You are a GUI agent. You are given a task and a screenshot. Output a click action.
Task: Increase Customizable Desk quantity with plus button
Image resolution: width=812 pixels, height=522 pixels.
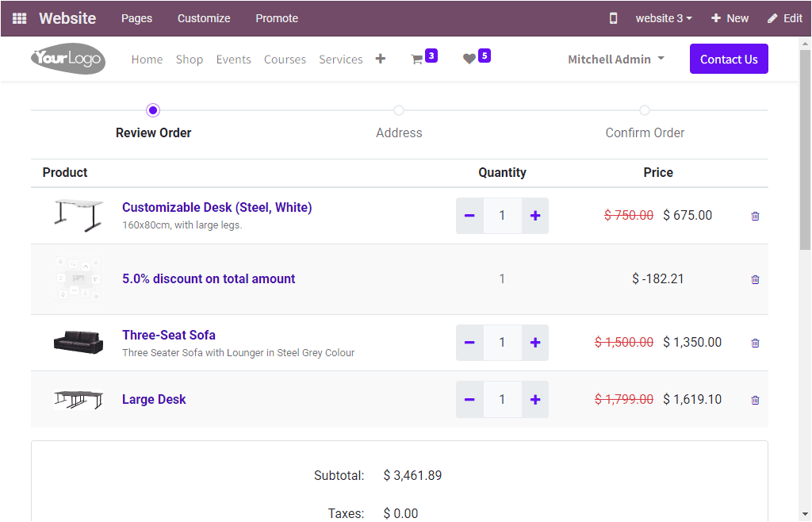click(x=535, y=215)
